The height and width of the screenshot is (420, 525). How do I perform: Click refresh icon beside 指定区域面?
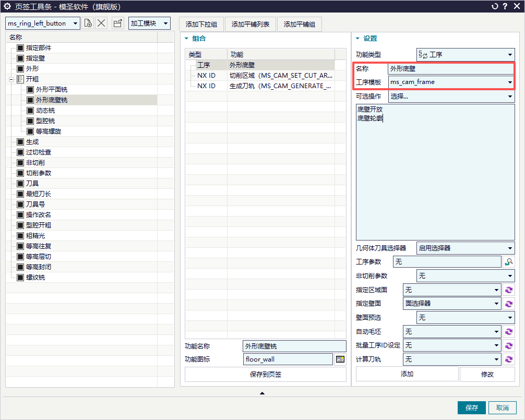[x=509, y=290]
